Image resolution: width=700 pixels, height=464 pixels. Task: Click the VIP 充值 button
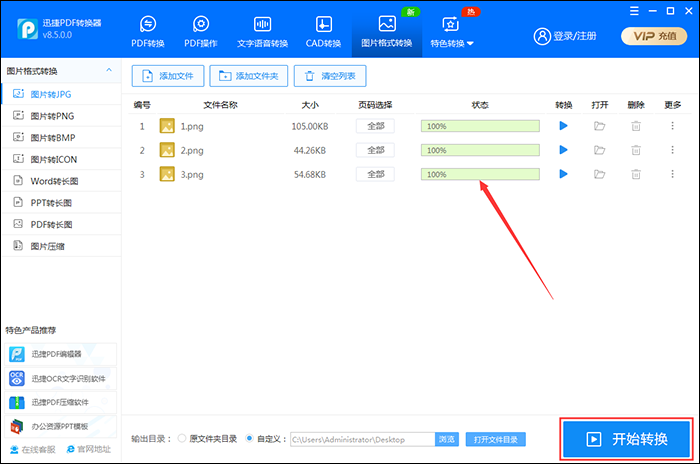pos(654,36)
